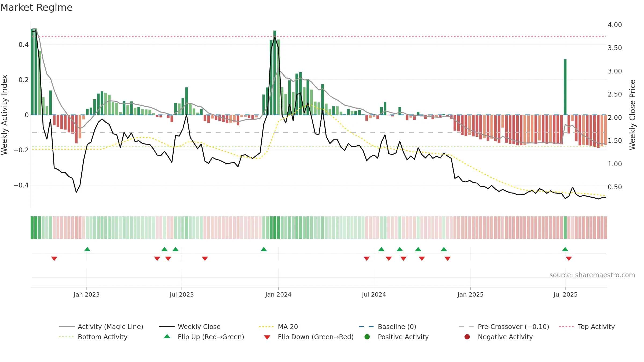Image resolution: width=644 pixels, height=362 pixels.
Task: Click the 0.4 activity axis tick
Action: click(x=24, y=45)
